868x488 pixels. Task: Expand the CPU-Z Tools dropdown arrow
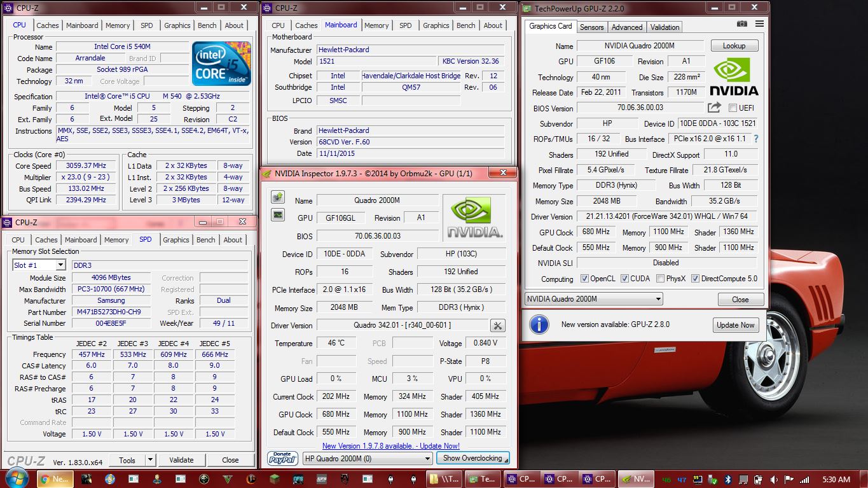click(x=150, y=460)
